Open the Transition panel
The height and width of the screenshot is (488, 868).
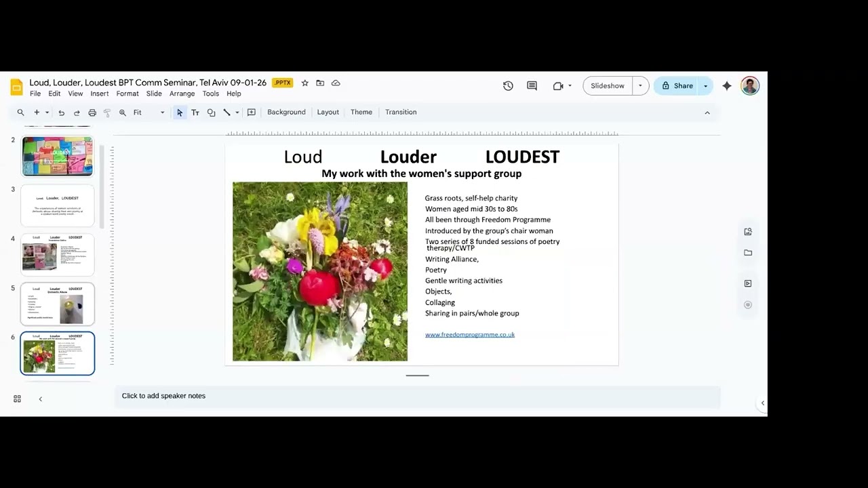click(x=401, y=113)
